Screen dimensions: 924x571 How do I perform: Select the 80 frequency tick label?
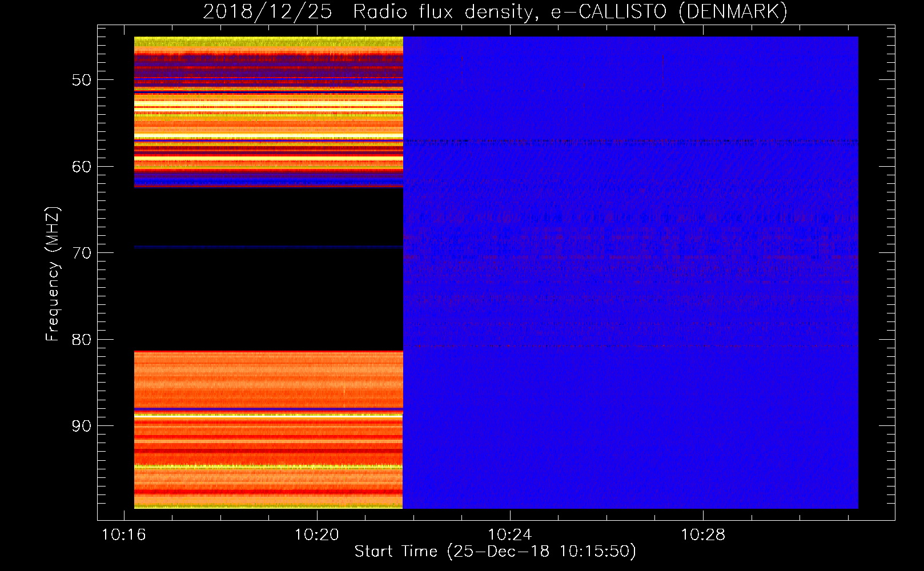(x=82, y=340)
